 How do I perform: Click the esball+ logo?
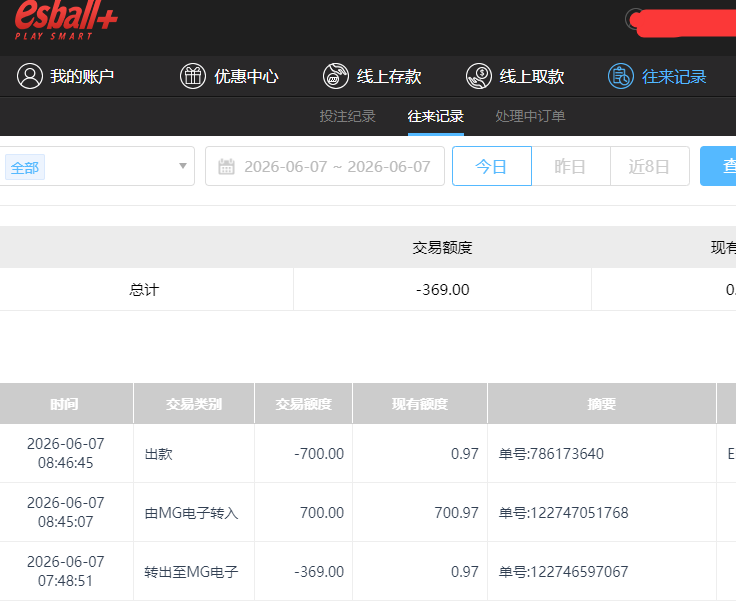[x=66, y=21]
